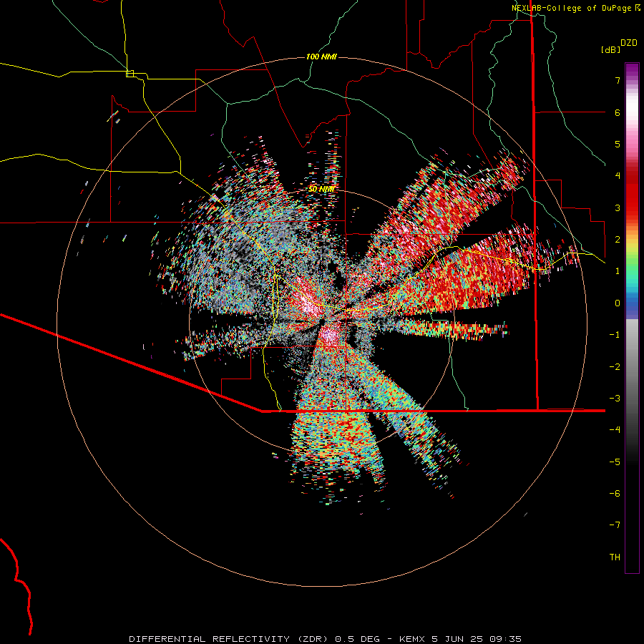Click the 4 value on the color scale
Image resolution: width=644 pixels, height=644 pixels.
(618, 176)
